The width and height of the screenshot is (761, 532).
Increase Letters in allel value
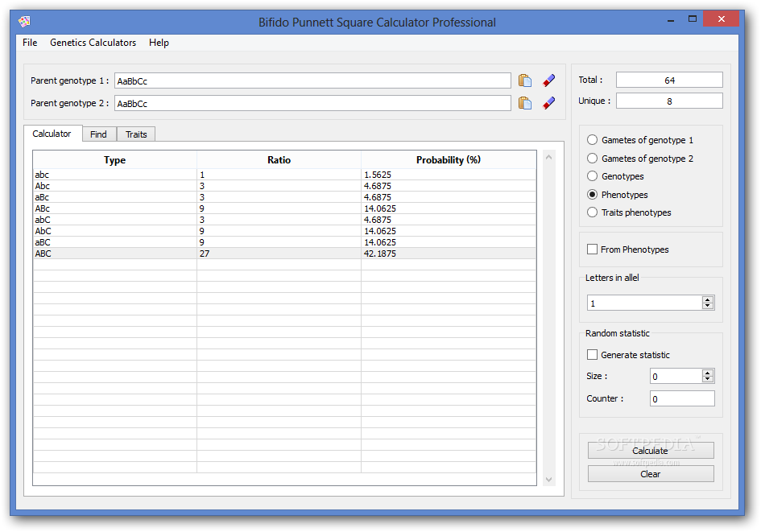click(708, 299)
